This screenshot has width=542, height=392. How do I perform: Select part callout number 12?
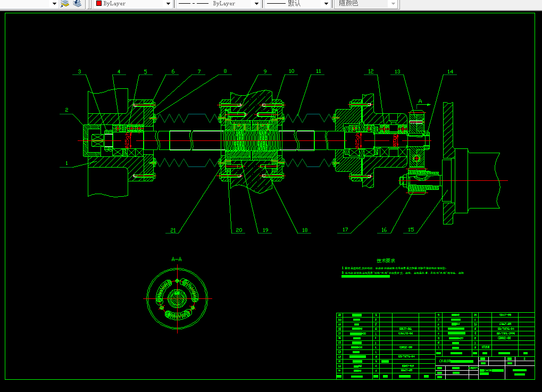point(371,71)
